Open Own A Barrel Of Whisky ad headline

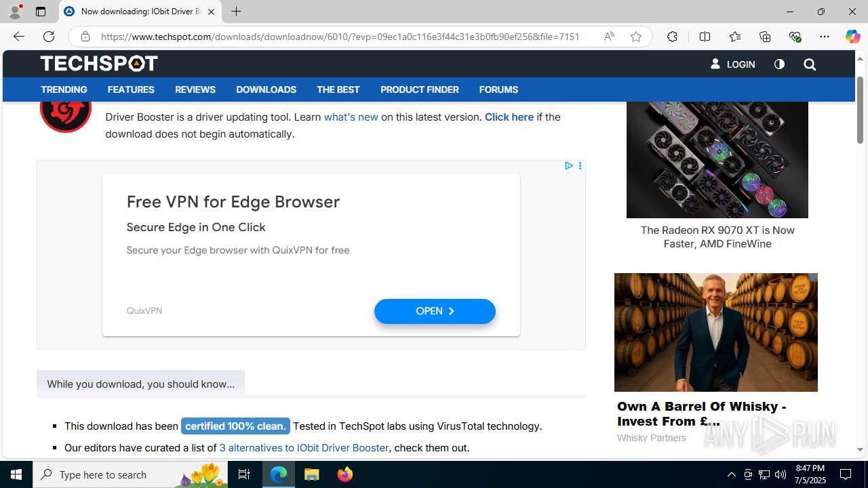pyautogui.click(x=701, y=413)
